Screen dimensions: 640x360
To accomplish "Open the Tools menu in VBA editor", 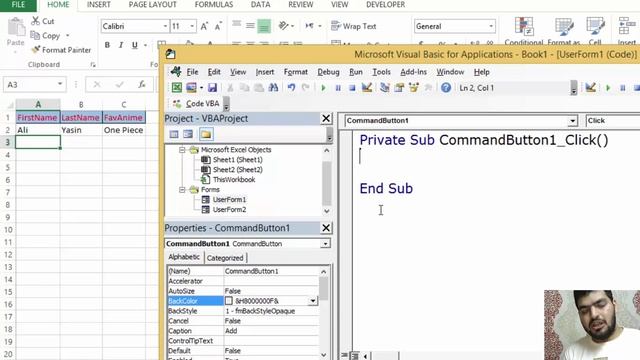I will (381, 72).
